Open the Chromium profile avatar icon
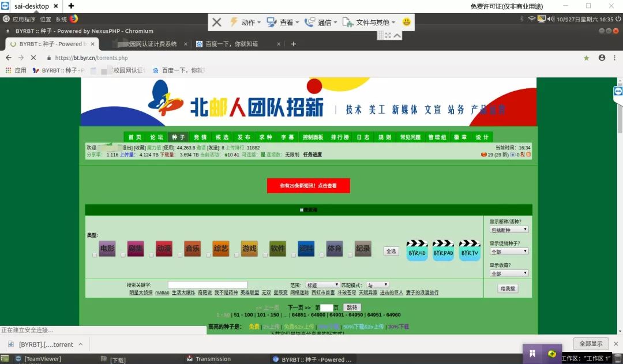Screen dimensions: 623x364 pos(602,58)
